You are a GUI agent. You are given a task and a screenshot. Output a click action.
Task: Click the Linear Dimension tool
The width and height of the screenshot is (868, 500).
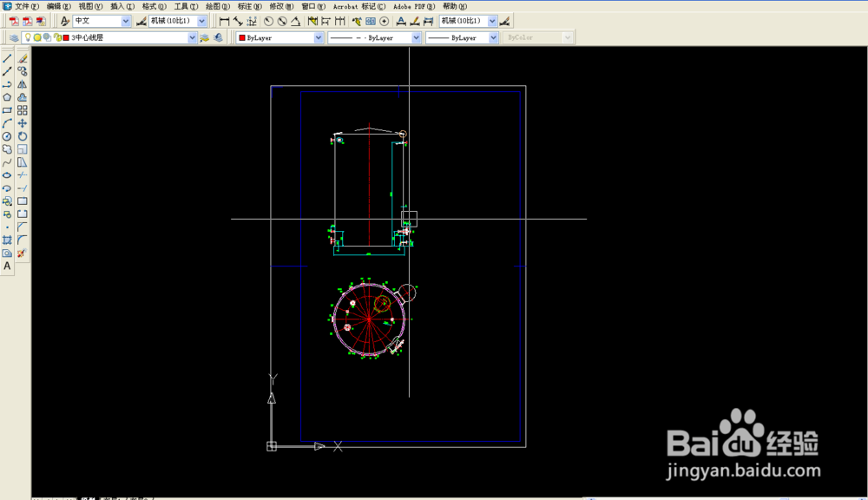224,21
